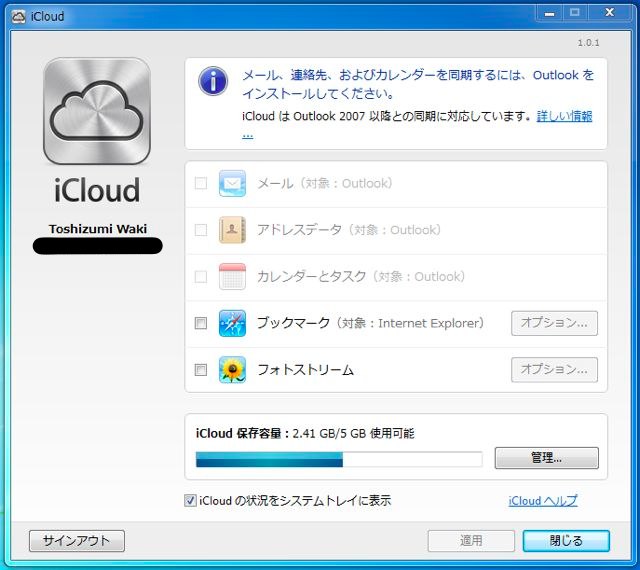The image size is (640, 570).
Task: Toggle the メール (Outlook) checkbox
Action: (200, 183)
